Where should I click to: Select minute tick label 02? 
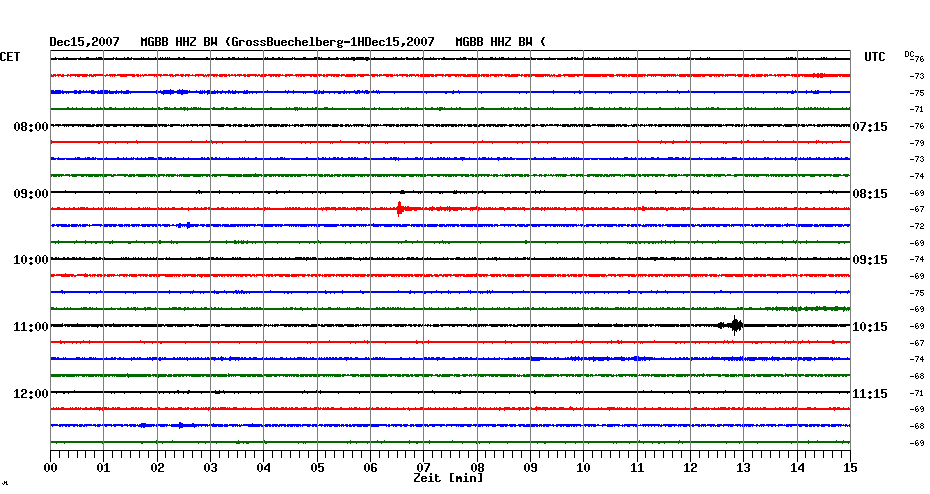coord(157,467)
